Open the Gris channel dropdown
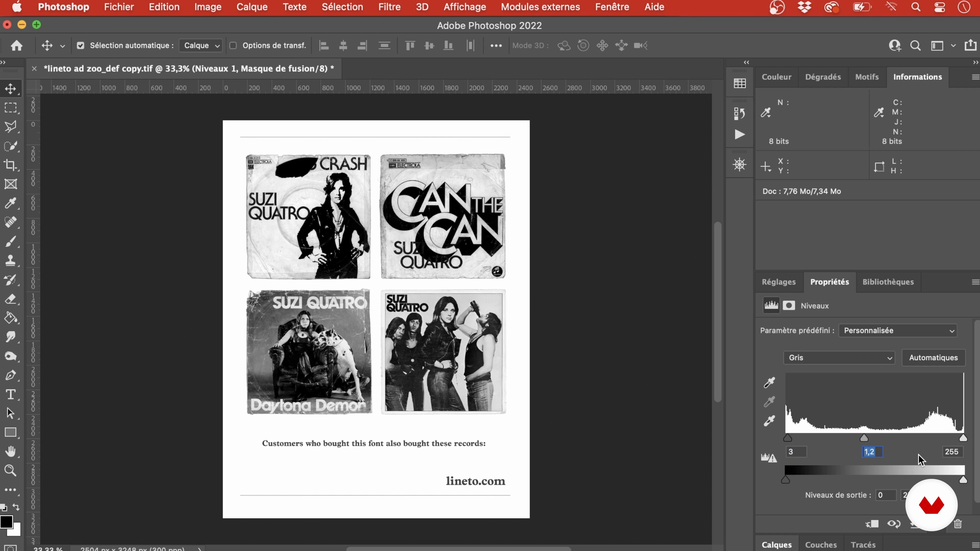 pyautogui.click(x=839, y=358)
